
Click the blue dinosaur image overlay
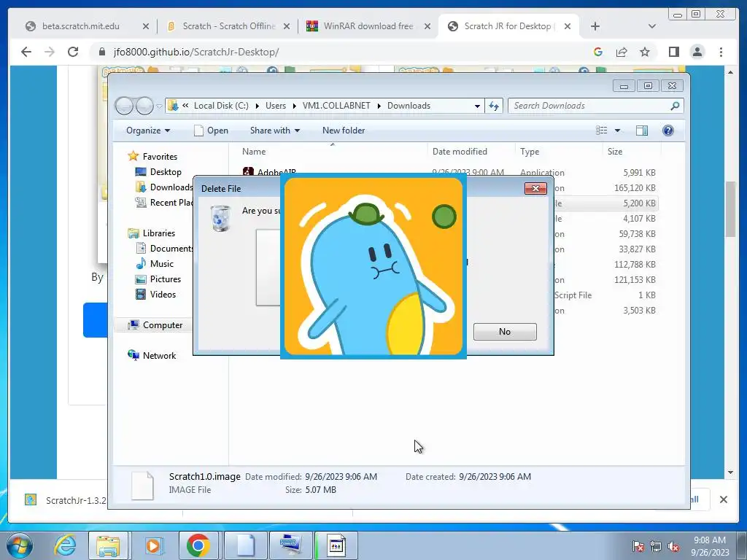tap(373, 266)
